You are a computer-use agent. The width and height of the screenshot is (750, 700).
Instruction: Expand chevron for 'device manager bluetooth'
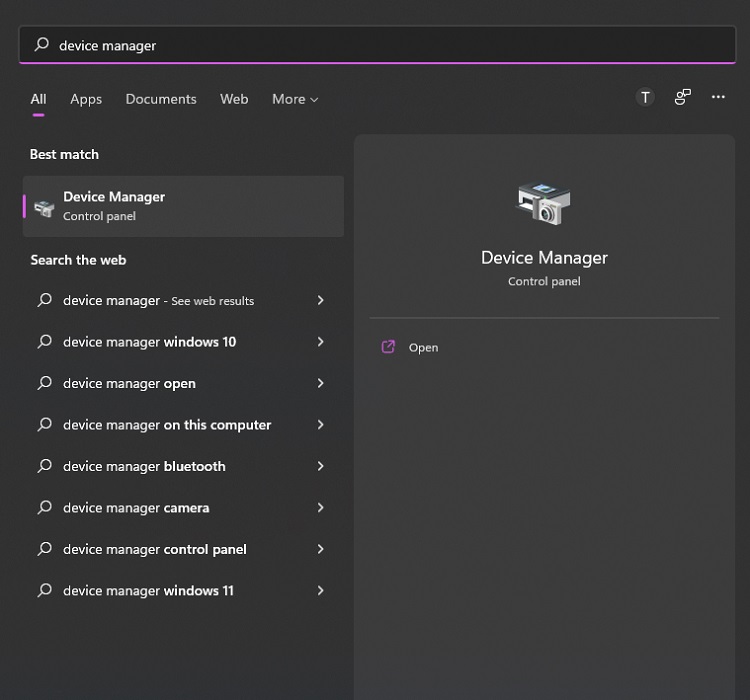coord(320,466)
